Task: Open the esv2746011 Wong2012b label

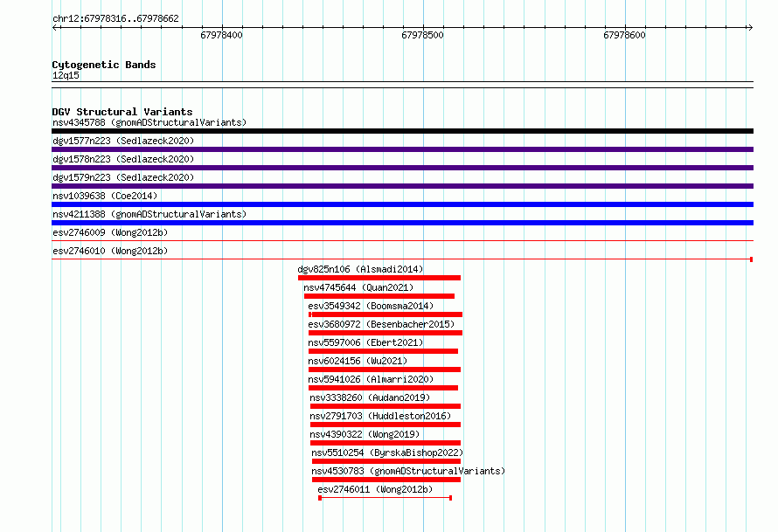Action: [x=375, y=489]
